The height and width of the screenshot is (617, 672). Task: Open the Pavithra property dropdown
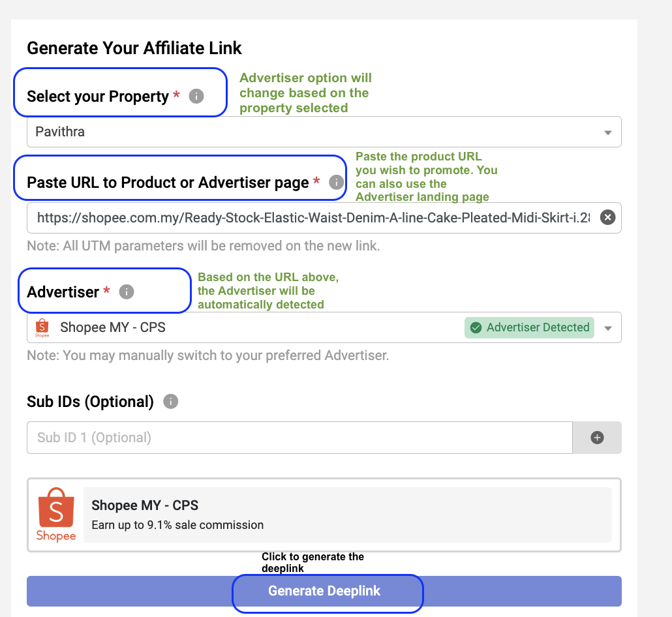(324, 132)
